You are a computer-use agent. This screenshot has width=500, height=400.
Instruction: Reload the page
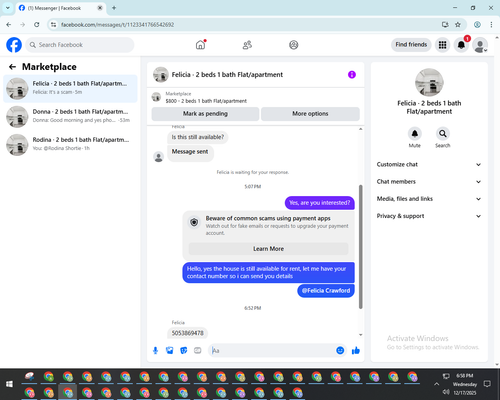[37, 25]
